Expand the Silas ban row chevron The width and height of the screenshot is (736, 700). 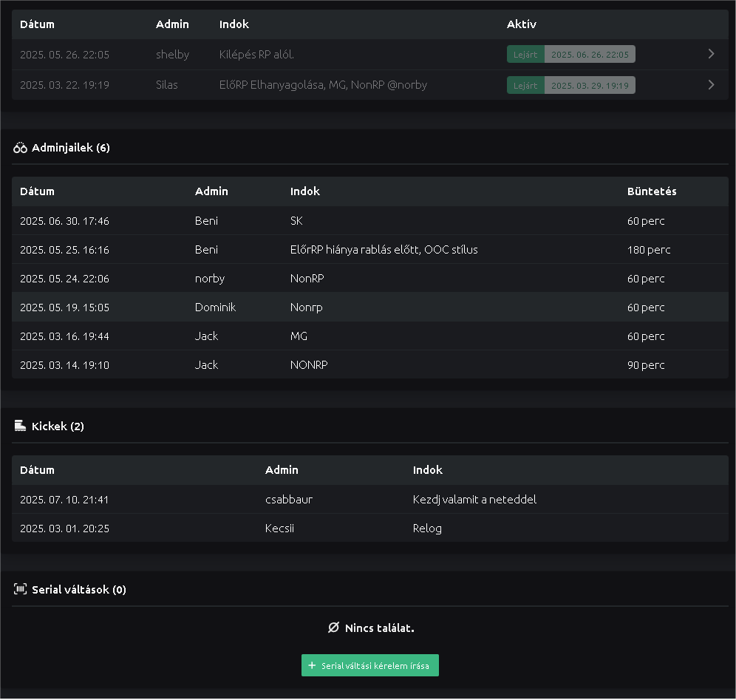click(x=711, y=85)
